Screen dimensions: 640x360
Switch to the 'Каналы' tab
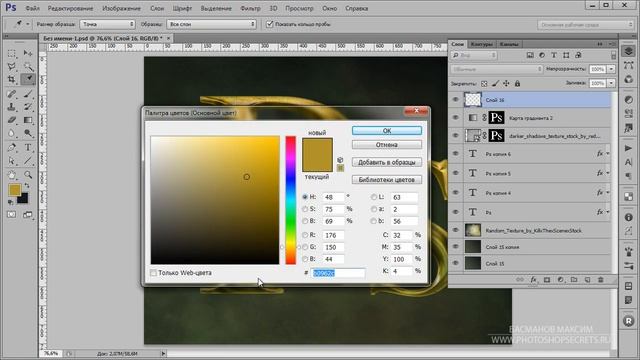tap(509, 44)
